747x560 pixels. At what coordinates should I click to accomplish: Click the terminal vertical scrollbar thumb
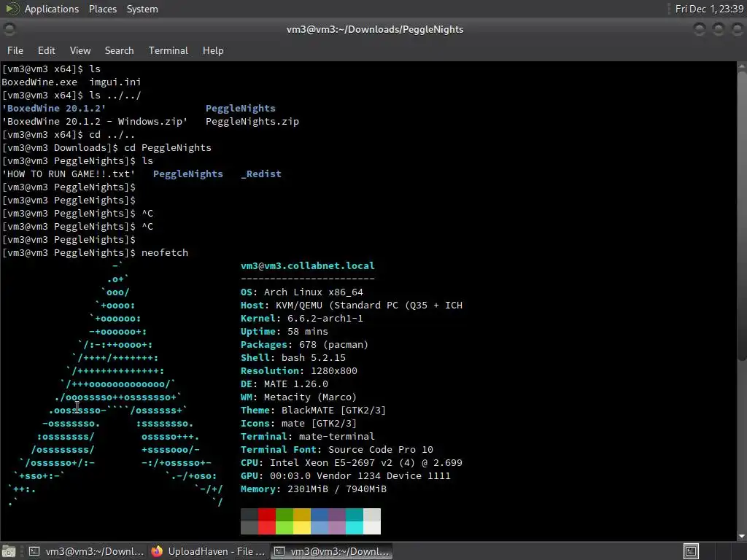pyautogui.click(x=742, y=214)
